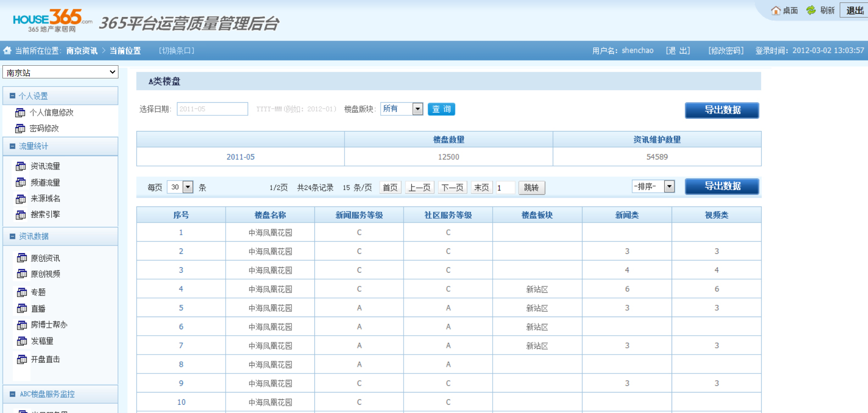
Task: Click the 楼盘板块 column header
Action: (x=537, y=215)
